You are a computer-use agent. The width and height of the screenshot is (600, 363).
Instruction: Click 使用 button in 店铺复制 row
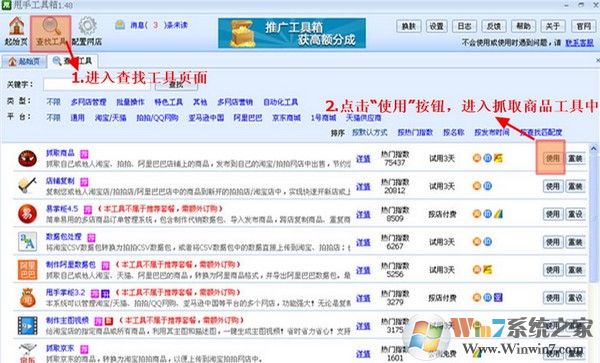coord(553,186)
